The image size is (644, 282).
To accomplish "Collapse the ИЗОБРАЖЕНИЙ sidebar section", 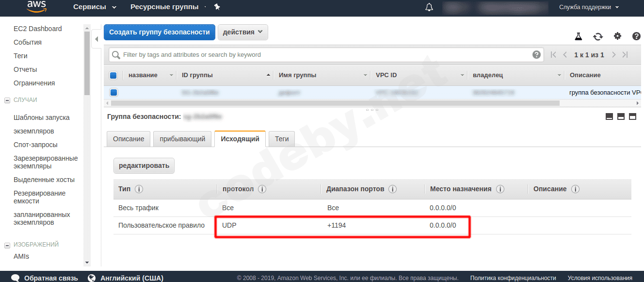I will tap(7, 245).
